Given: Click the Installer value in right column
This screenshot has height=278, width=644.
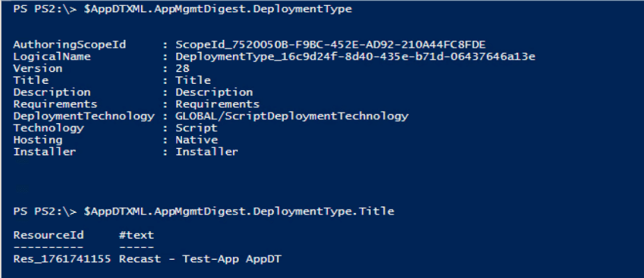Looking at the screenshot, I should tap(207, 152).
